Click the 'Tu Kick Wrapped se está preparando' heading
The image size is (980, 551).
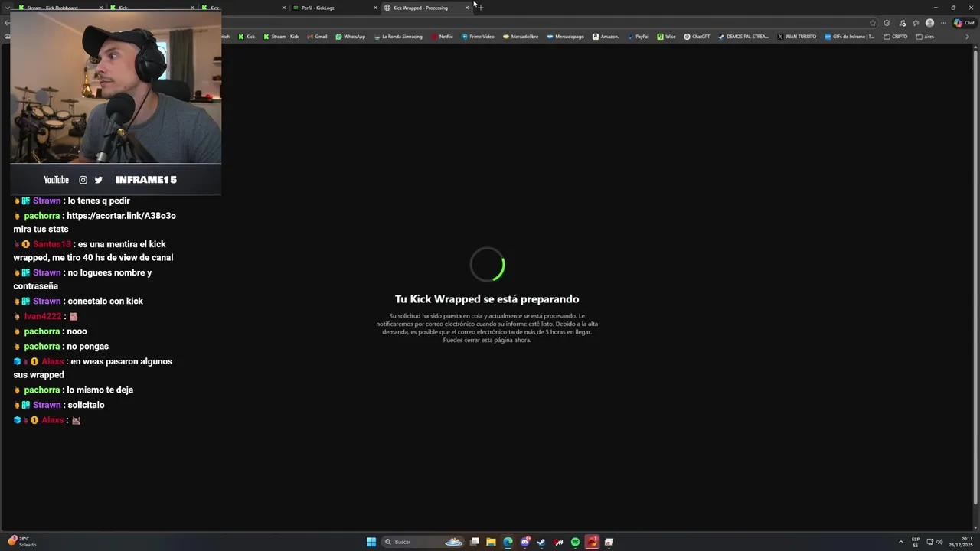487,299
